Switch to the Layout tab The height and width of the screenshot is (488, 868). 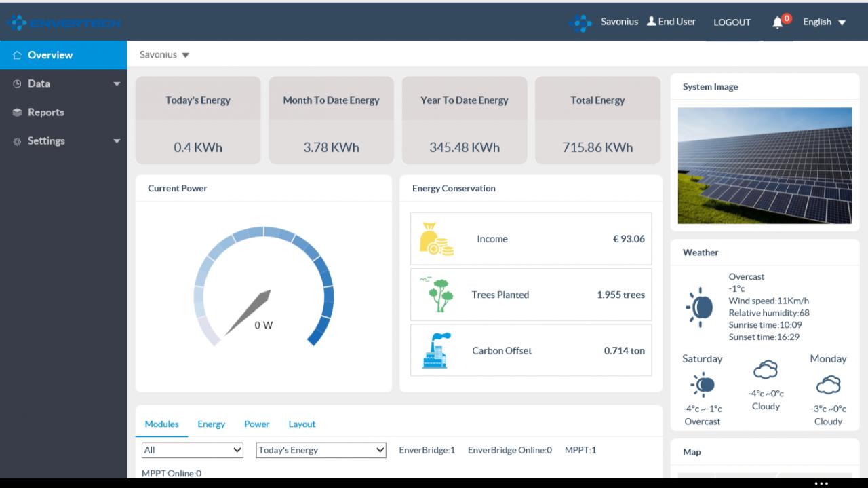(x=302, y=424)
